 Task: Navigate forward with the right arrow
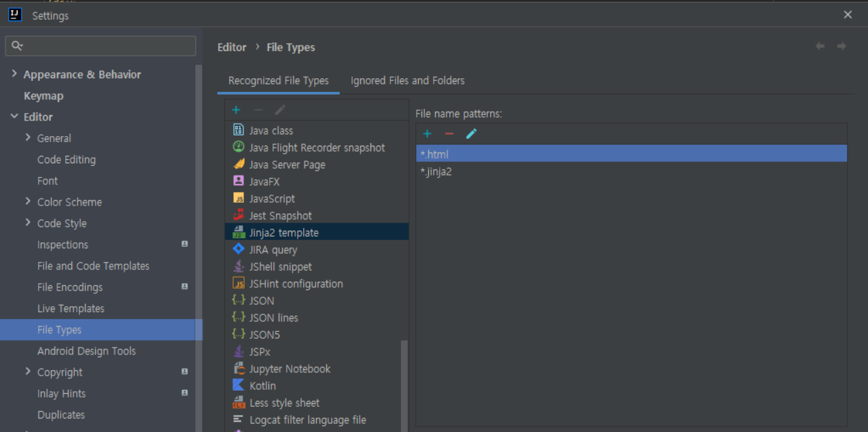click(841, 46)
